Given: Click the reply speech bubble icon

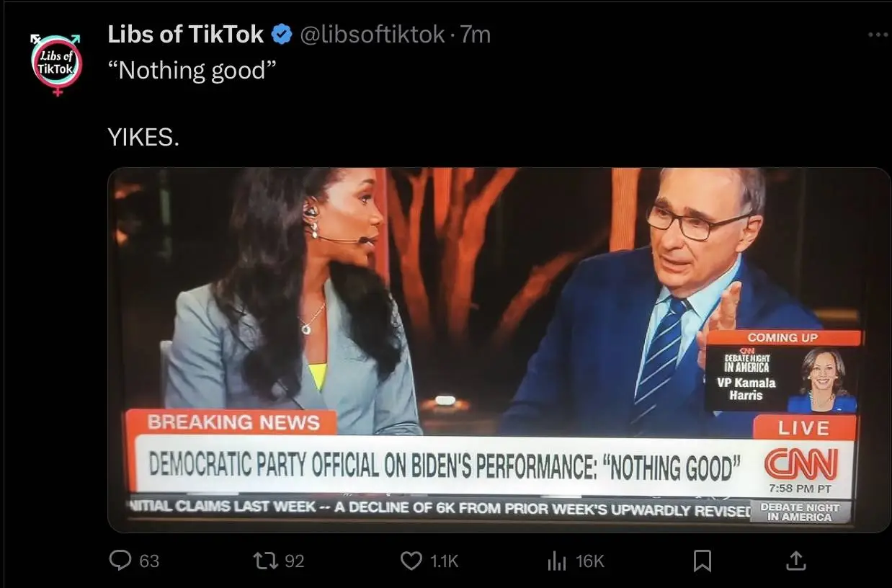Looking at the screenshot, I should (x=120, y=561).
